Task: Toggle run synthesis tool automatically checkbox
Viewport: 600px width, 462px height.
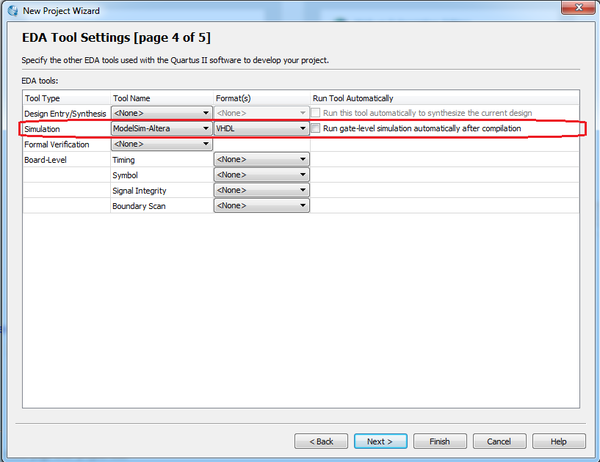Action: coord(317,114)
